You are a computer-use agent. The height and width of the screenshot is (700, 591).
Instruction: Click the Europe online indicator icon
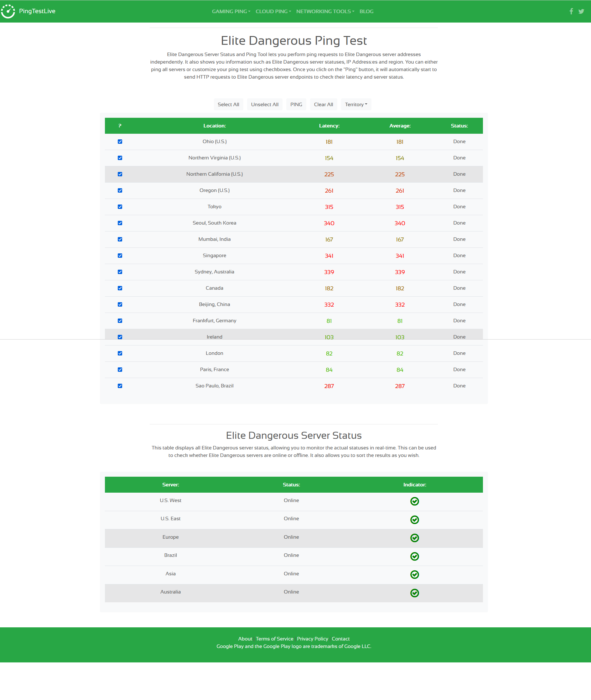[x=414, y=538]
